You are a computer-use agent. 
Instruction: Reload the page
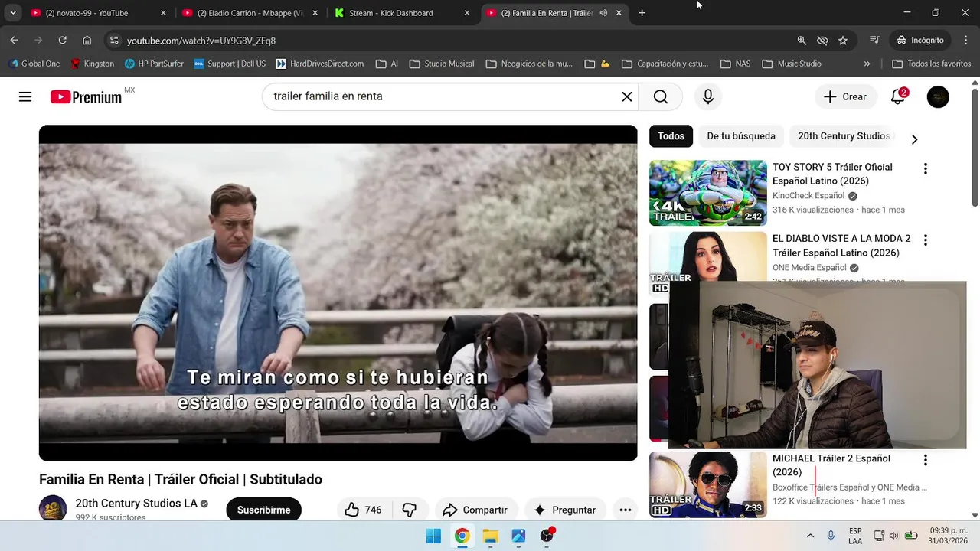click(62, 40)
